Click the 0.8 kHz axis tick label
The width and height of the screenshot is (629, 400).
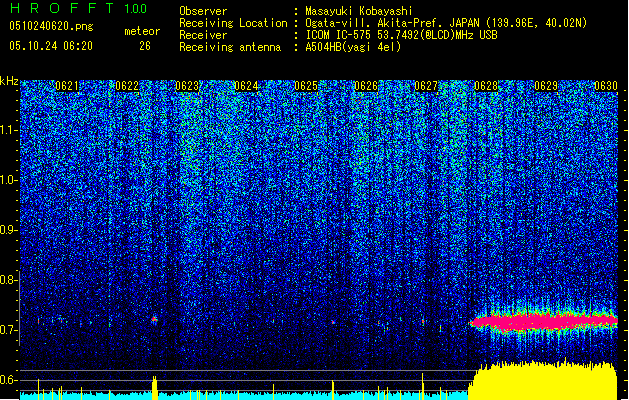(8, 280)
